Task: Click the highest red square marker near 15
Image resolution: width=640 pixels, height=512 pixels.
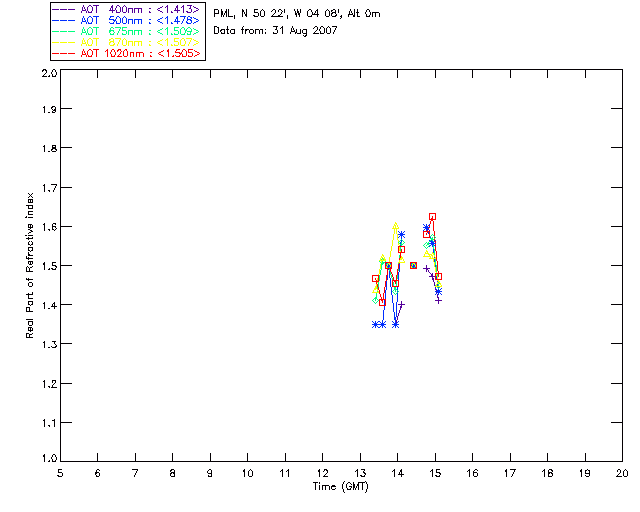Action: tap(432, 216)
